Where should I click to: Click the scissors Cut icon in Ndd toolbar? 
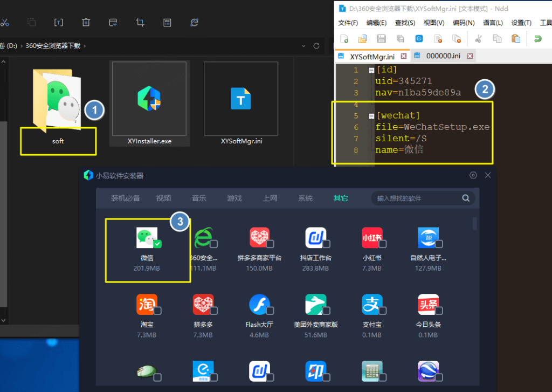tap(479, 39)
